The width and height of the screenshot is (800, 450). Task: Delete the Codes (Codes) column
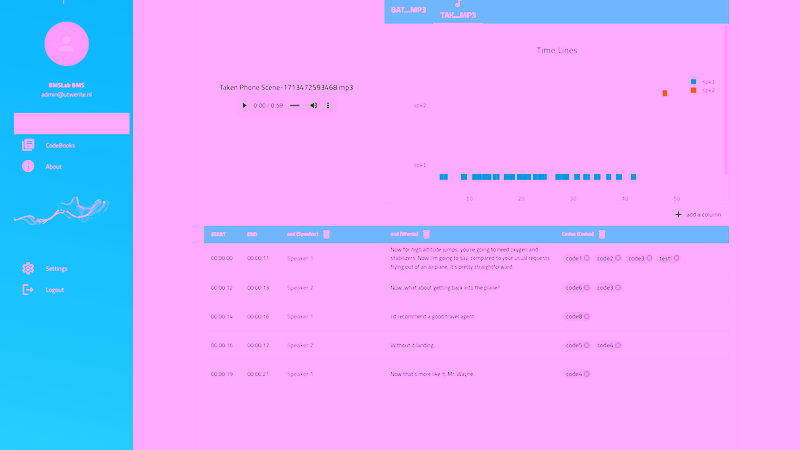[x=602, y=234]
